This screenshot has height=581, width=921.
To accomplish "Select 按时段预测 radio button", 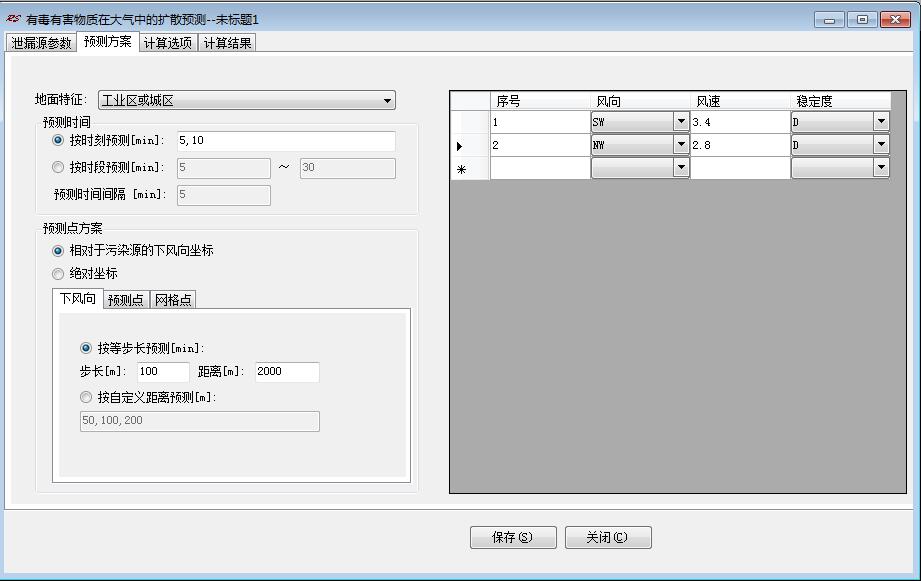I will [58, 167].
